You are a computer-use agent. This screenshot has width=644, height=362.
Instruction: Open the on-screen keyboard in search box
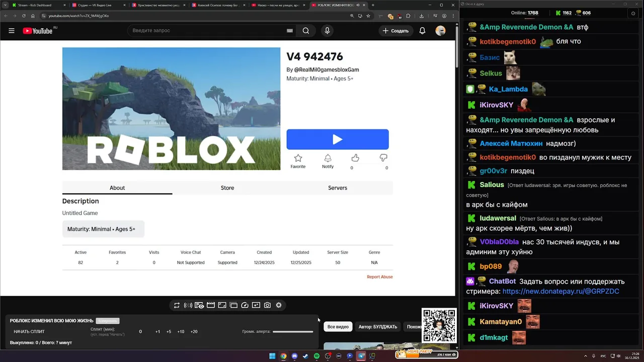point(290,31)
